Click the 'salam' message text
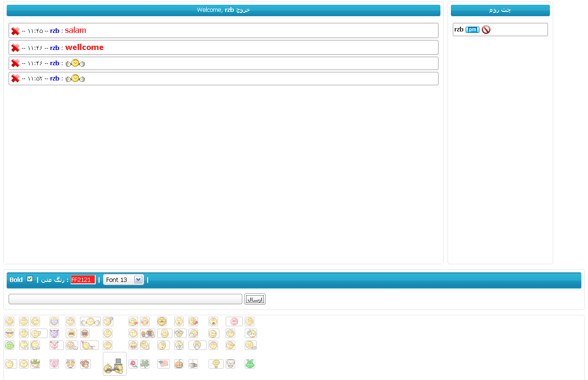The width and height of the screenshot is (588, 380). click(x=75, y=30)
